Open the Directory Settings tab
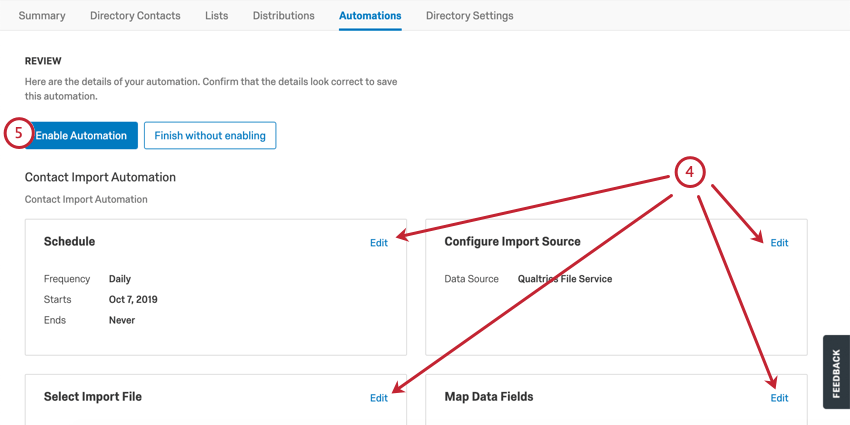This screenshot has height=425, width=850. [x=469, y=16]
